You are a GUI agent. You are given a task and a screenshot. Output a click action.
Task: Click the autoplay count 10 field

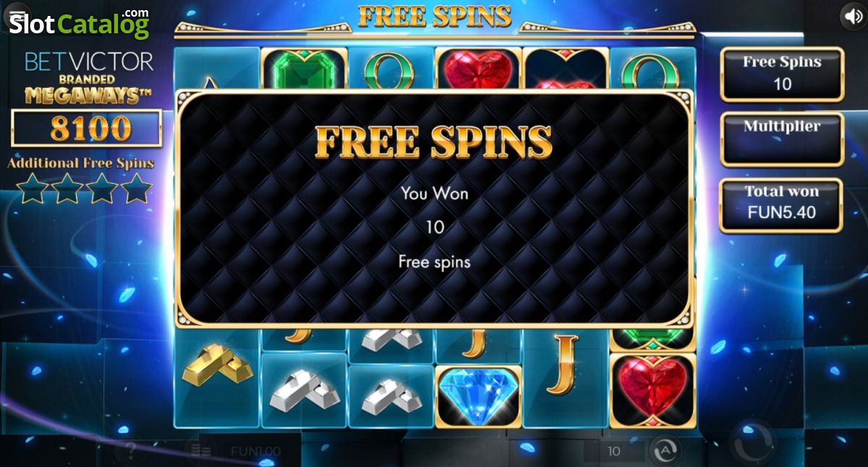click(614, 451)
